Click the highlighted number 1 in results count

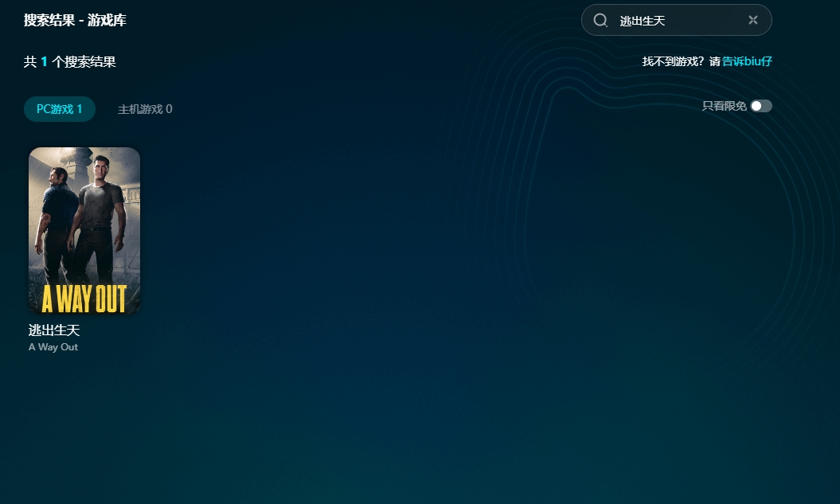pyautogui.click(x=45, y=61)
